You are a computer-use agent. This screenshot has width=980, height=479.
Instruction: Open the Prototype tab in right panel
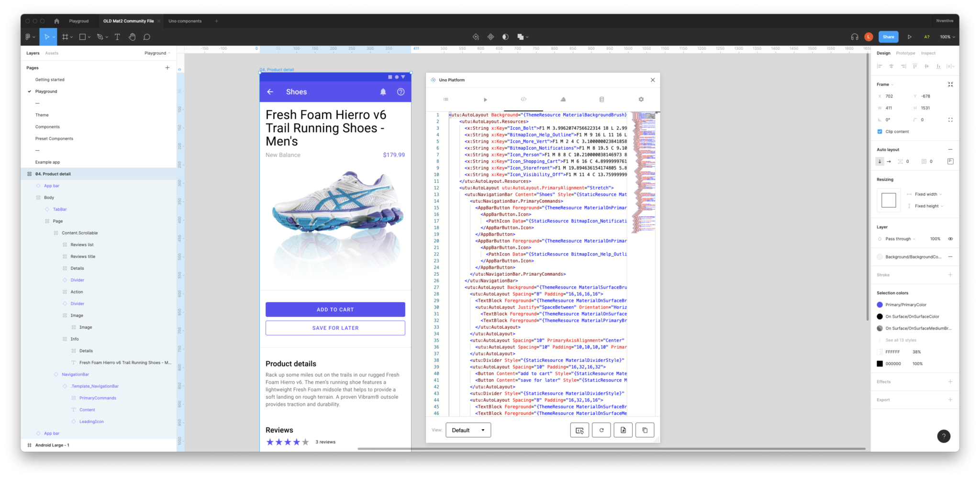click(x=905, y=53)
